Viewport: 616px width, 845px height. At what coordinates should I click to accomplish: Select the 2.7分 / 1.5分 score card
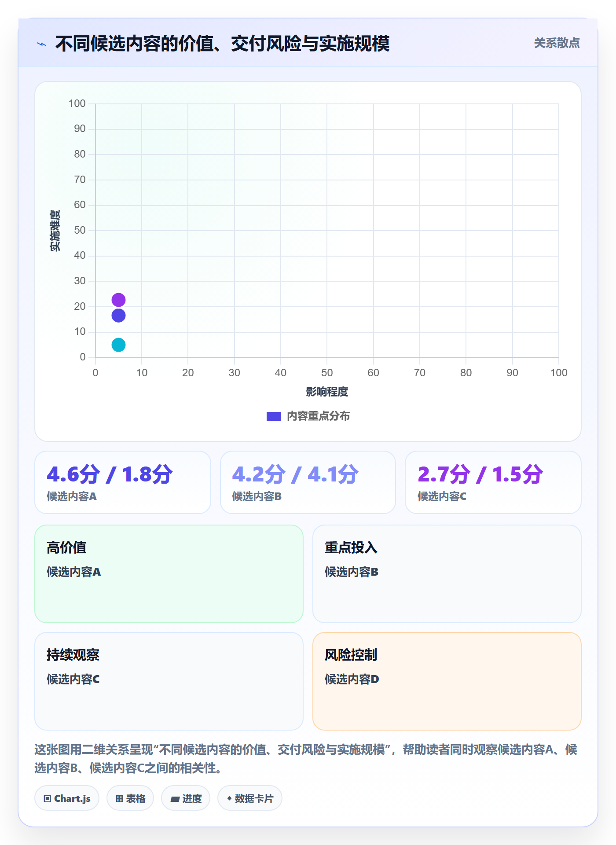493,482
